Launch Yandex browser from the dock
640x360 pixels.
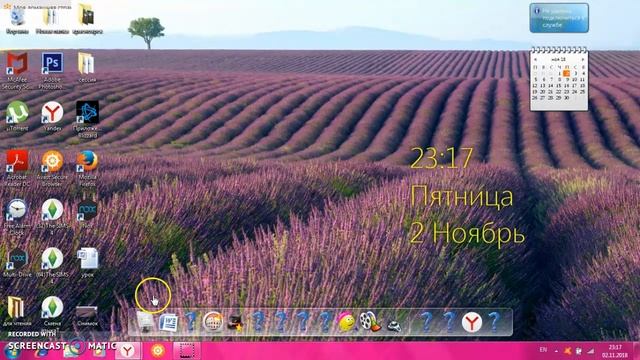point(472,322)
